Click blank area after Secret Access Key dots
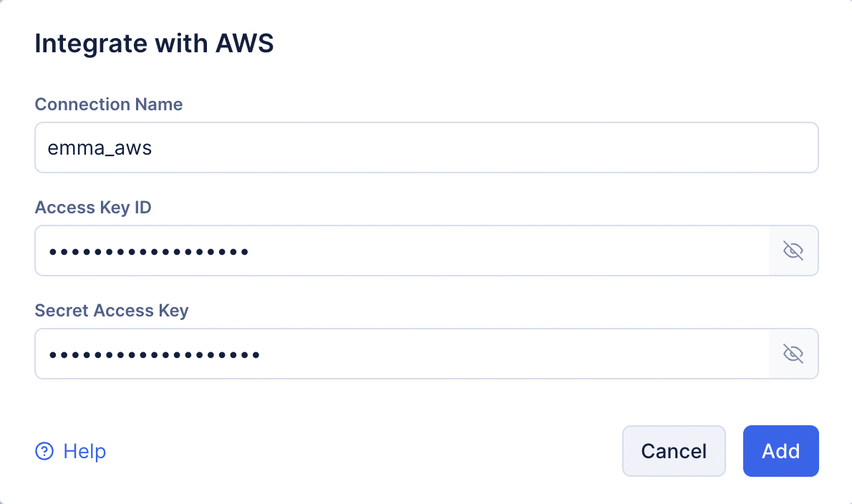Screen dimensions: 852x504 pos(501,354)
